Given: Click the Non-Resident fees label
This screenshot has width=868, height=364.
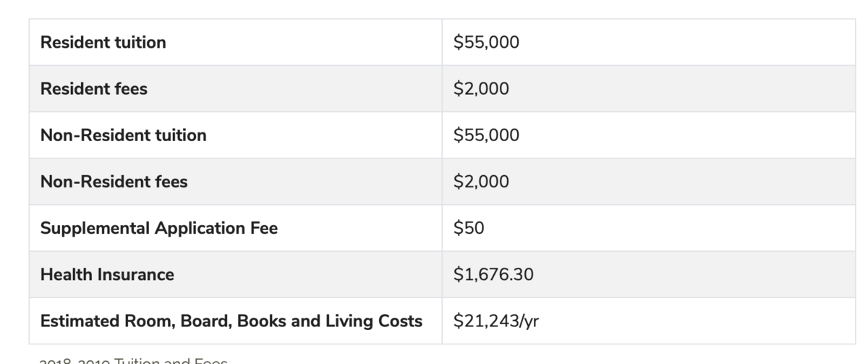Looking at the screenshot, I should tap(114, 182).
